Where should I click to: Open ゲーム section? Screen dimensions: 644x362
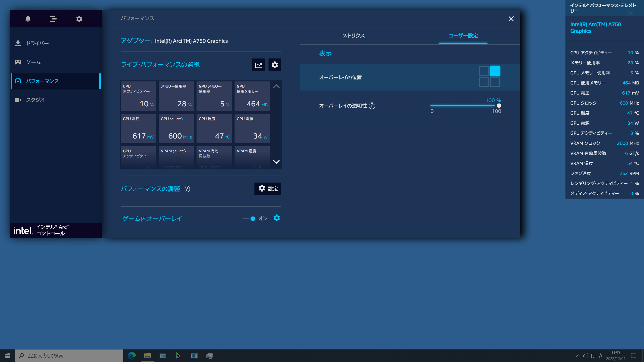56,62
